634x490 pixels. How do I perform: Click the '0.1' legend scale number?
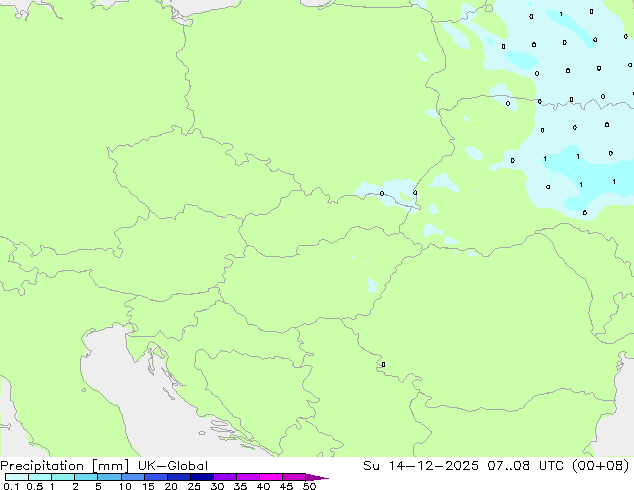[x=11, y=486]
